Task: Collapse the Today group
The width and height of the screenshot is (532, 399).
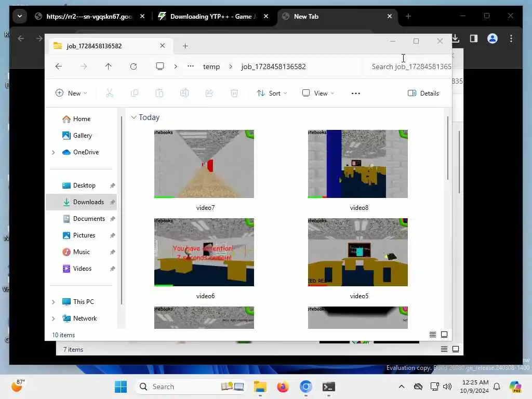Action: pos(134,117)
